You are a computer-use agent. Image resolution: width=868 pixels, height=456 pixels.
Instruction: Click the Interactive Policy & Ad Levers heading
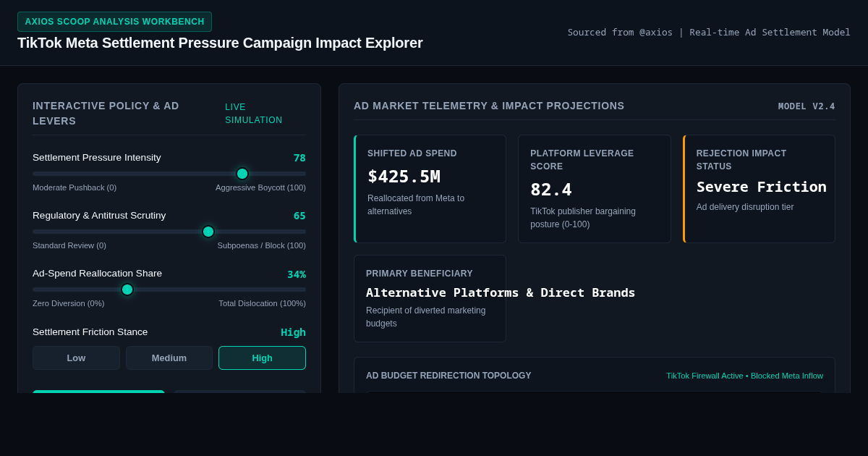pyautogui.click(x=106, y=114)
